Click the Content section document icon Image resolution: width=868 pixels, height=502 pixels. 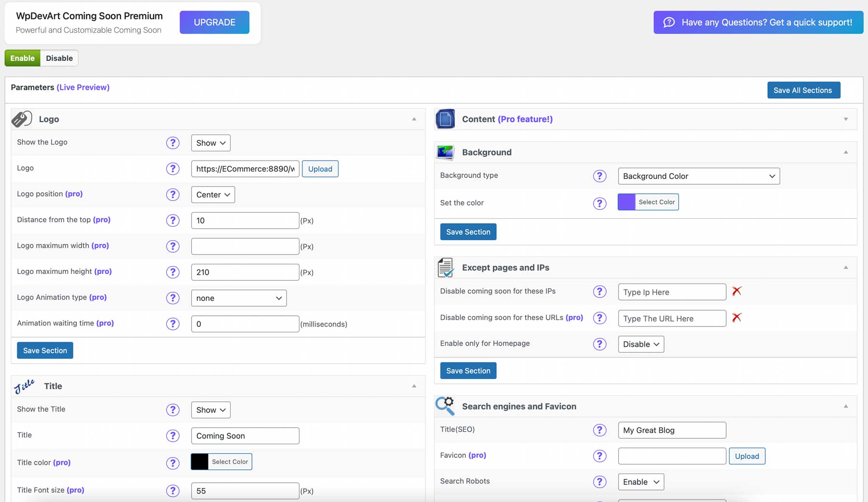click(x=445, y=119)
